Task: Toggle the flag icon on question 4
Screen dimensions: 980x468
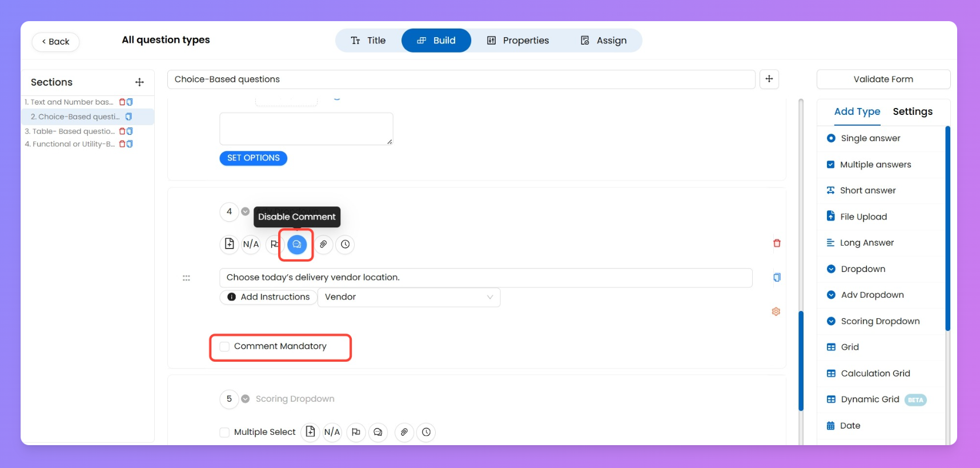Action: pyautogui.click(x=274, y=244)
